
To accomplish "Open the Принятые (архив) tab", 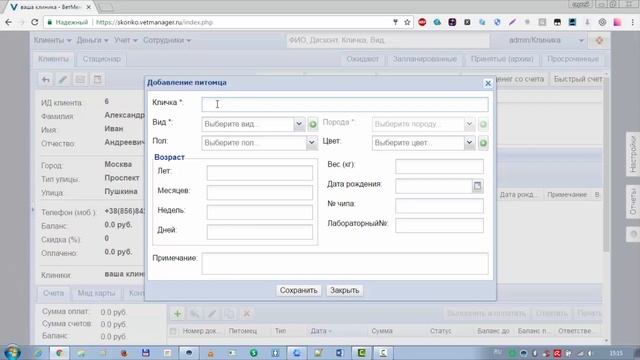I will pyautogui.click(x=502, y=59).
